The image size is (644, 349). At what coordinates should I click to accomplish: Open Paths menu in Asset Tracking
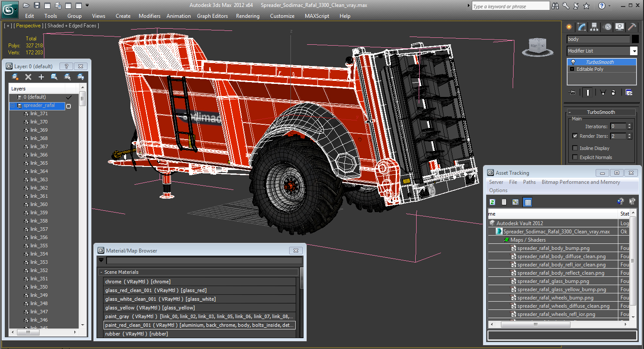point(529,182)
